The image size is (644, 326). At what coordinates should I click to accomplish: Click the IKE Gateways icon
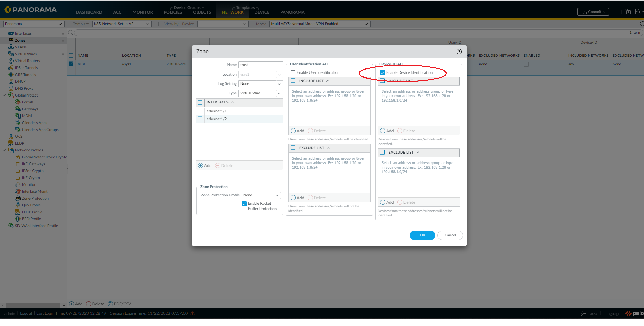coord(18,164)
